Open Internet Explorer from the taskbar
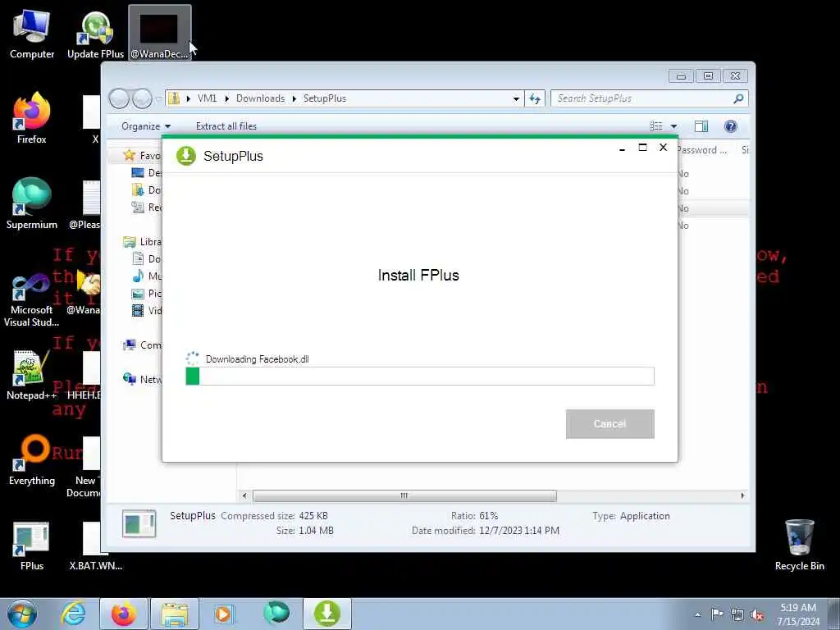 click(x=73, y=614)
